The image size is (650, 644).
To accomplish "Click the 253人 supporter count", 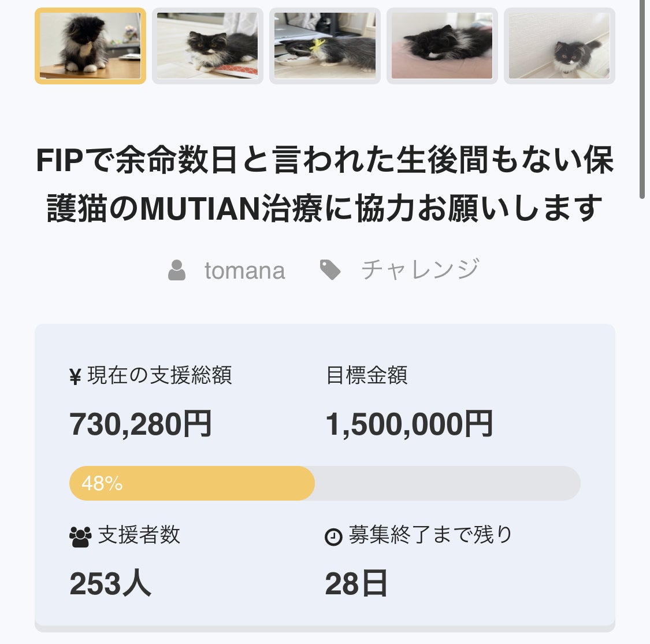I will 110,583.
